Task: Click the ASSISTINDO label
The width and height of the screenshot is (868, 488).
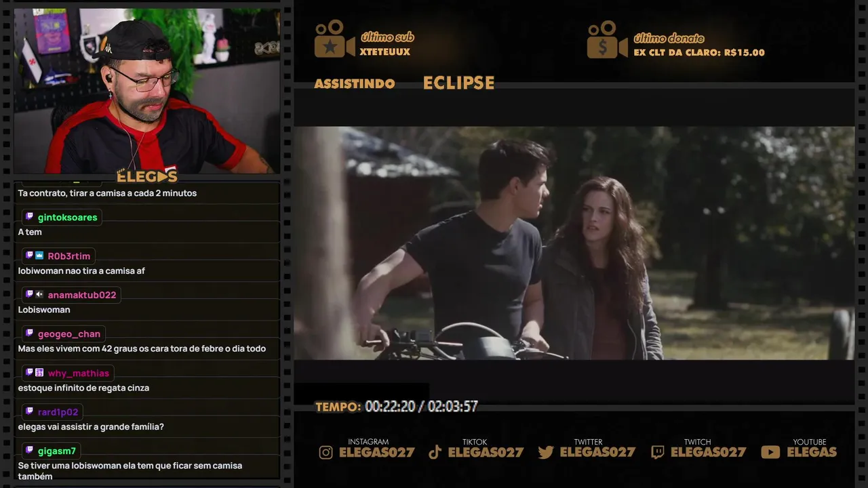Action: (x=355, y=84)
